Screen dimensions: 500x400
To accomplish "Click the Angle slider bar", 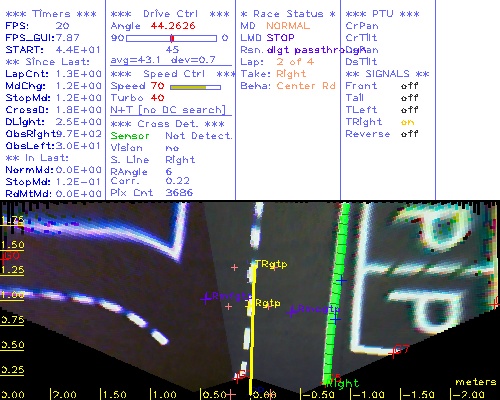I will coord(171,38).
